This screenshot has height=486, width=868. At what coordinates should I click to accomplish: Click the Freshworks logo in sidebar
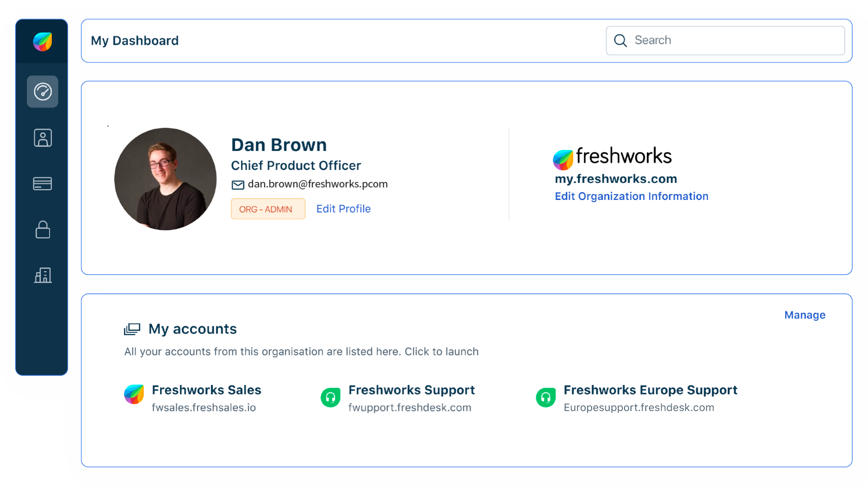point(42,42)
